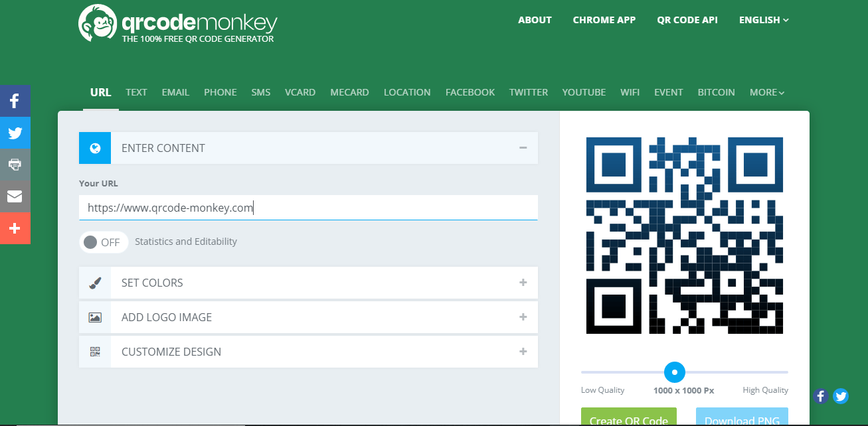Click the Create QR Code button

629,417
